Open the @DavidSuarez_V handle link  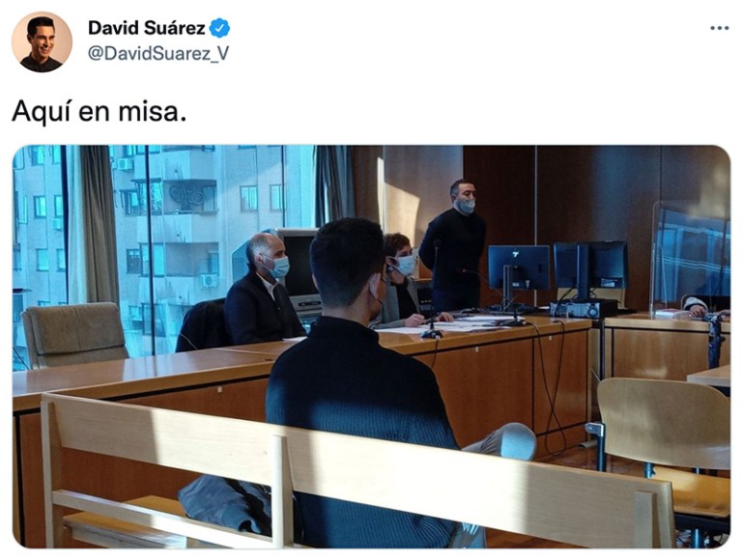click(158, 53)
